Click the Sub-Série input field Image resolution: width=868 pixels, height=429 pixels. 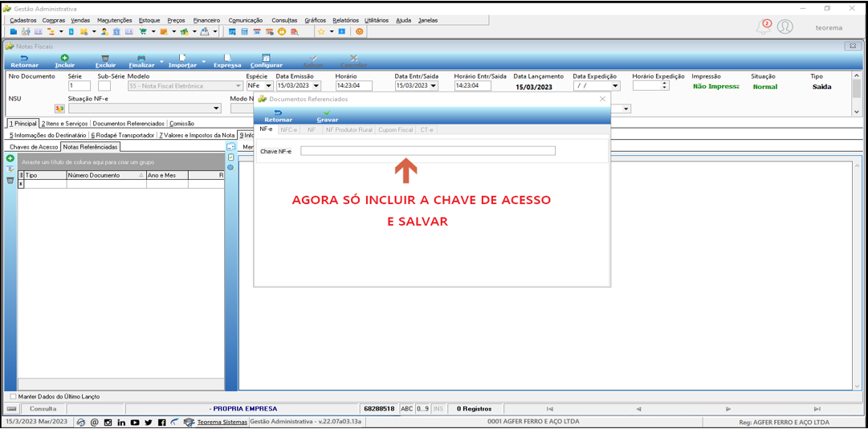[x=104, y=86]
